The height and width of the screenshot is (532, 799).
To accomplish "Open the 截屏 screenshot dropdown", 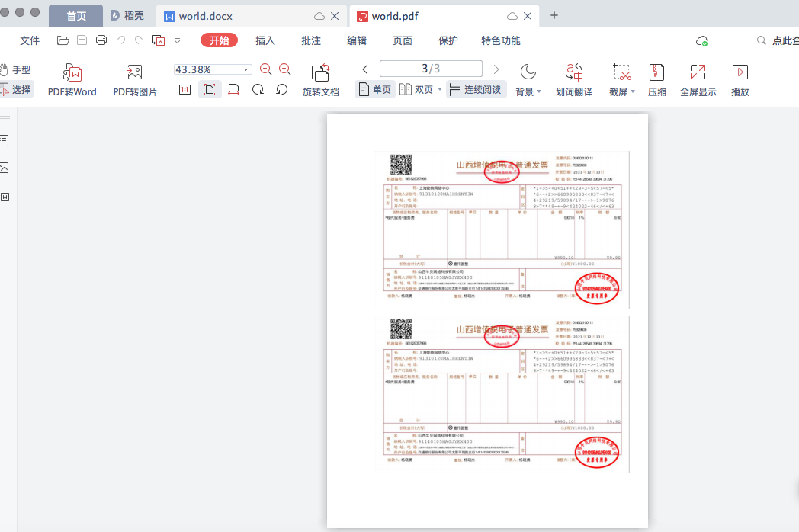I will tap(621, 89).
